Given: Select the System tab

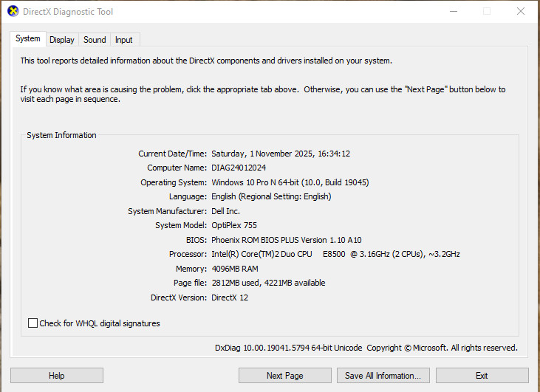Looking at the screenshot, I should click(x=28, y=39).
